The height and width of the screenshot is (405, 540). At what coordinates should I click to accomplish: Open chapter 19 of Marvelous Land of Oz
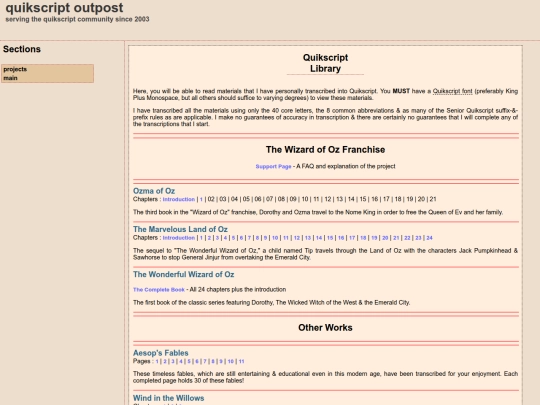coord(374,238)
